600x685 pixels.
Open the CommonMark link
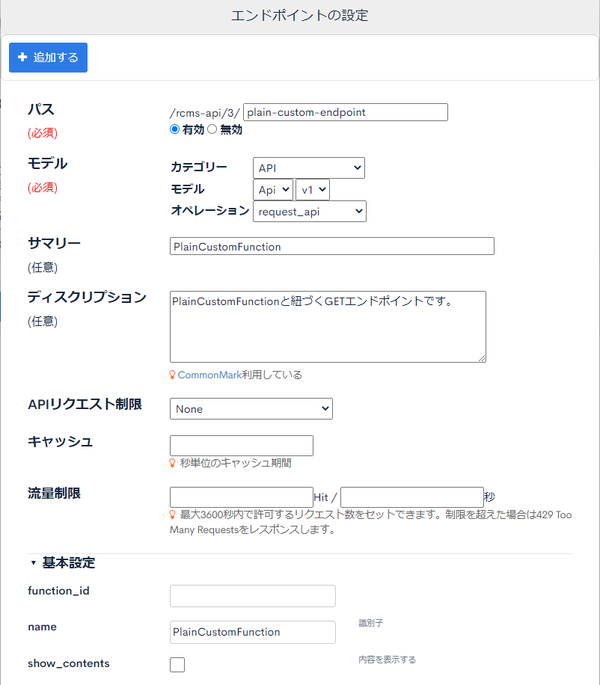210,375
